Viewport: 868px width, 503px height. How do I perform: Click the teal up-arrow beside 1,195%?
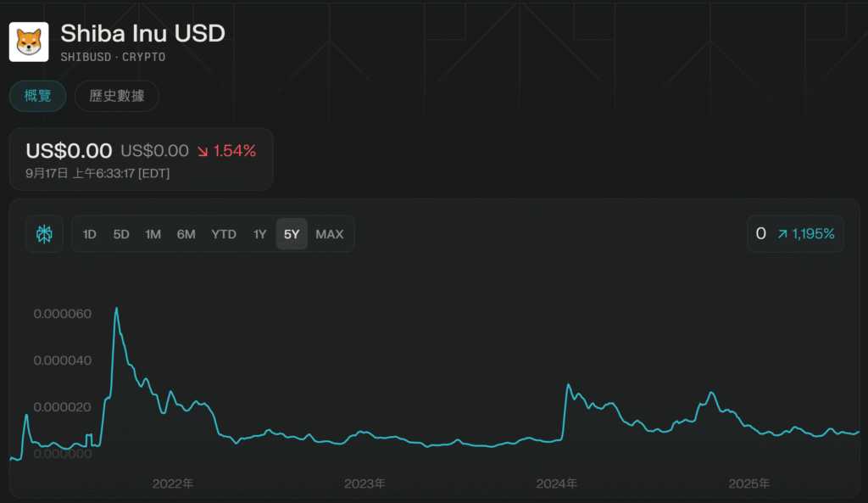(782, 234)
